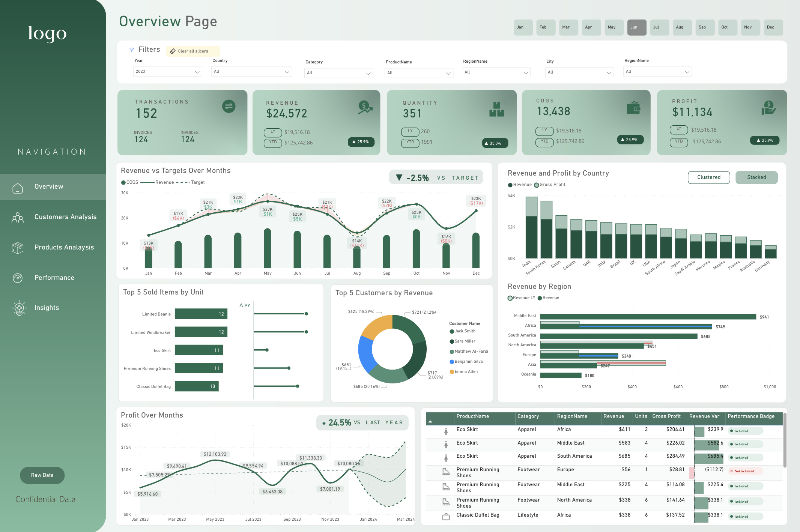
Task: Click the bag icon in Classic Duffel Bag row
Action: pyautogui.click(x=446, y=517)
